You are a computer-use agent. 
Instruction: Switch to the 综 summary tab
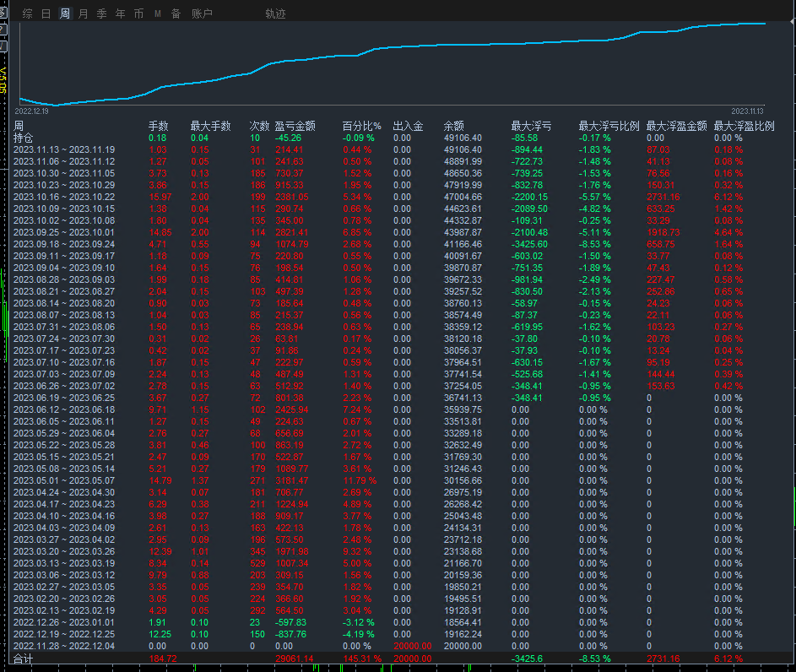[28, 14]
